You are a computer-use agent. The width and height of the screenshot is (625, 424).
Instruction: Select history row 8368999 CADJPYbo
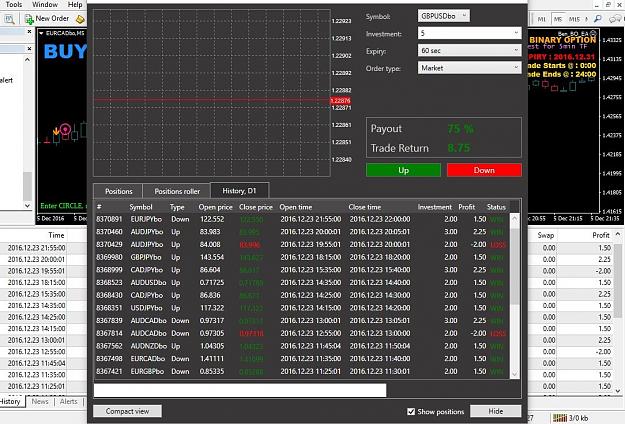pos(301,270)
